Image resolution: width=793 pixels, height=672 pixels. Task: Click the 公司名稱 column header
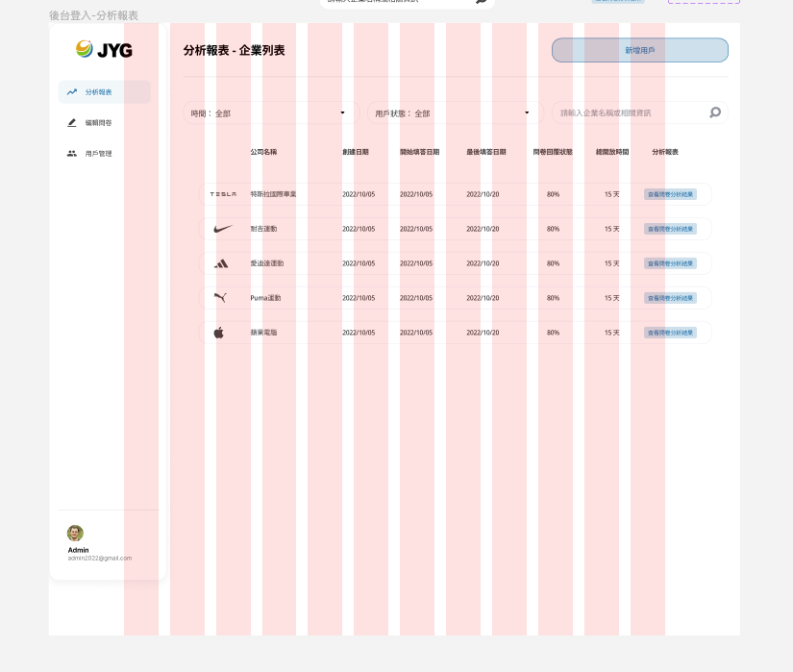[263, 152]
